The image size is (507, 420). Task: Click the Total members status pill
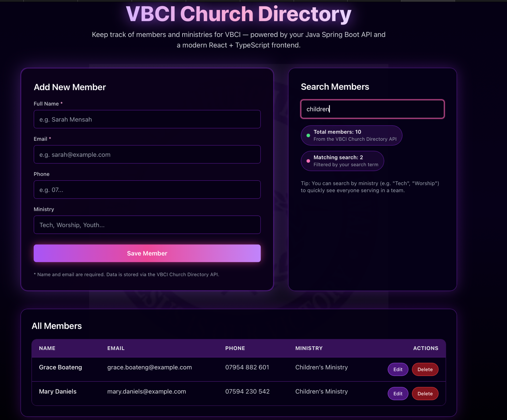click(351, 135)
